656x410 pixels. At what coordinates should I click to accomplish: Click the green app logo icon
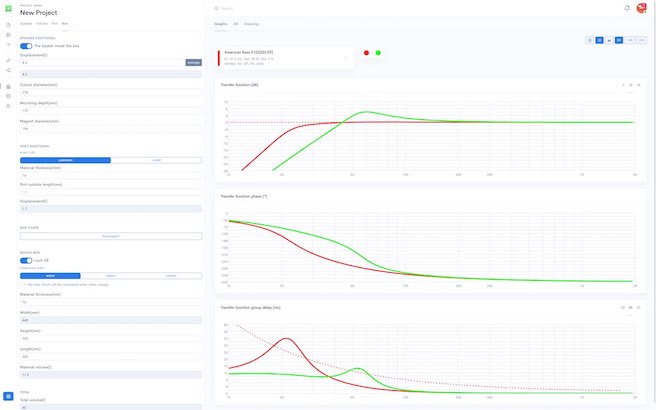[x=8, y=8]
